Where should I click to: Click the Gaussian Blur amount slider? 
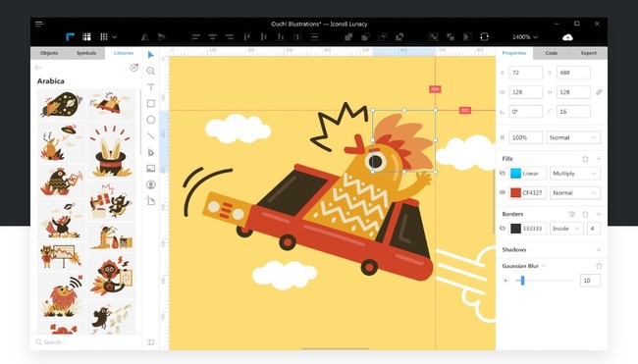pos(544,281)
